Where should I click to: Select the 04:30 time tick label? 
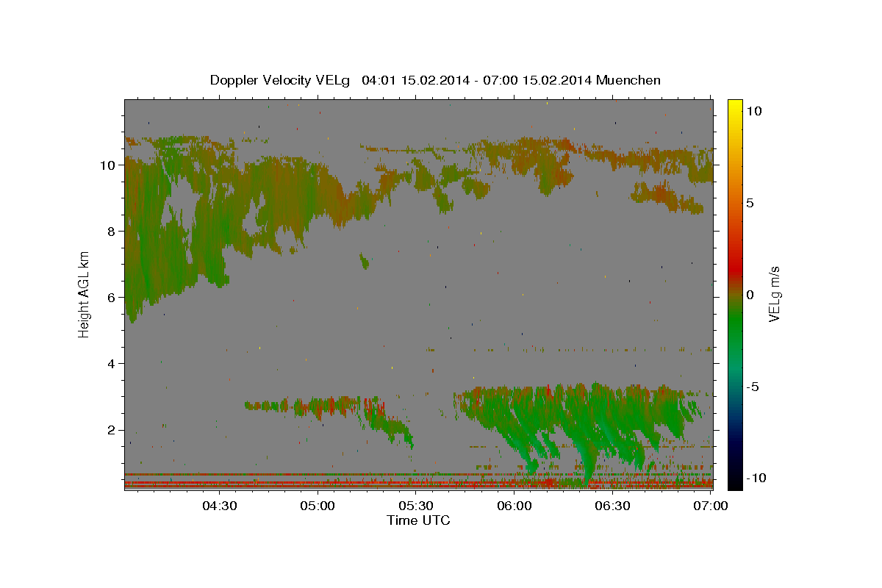[220, 506]
